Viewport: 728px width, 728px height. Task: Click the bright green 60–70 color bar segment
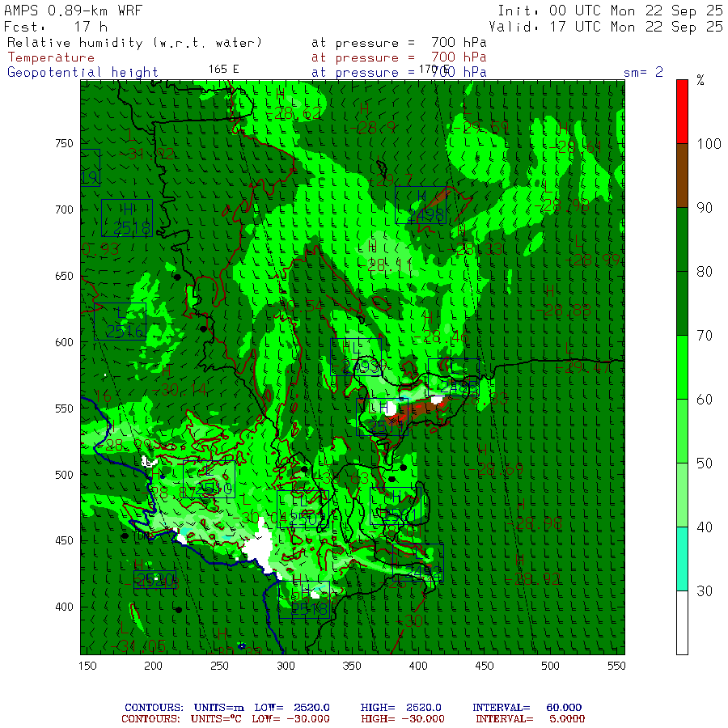[x=682, y=366]
